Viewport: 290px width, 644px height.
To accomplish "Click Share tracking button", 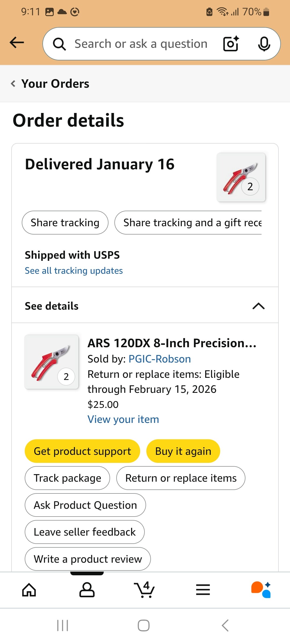I will pos(65,223).
